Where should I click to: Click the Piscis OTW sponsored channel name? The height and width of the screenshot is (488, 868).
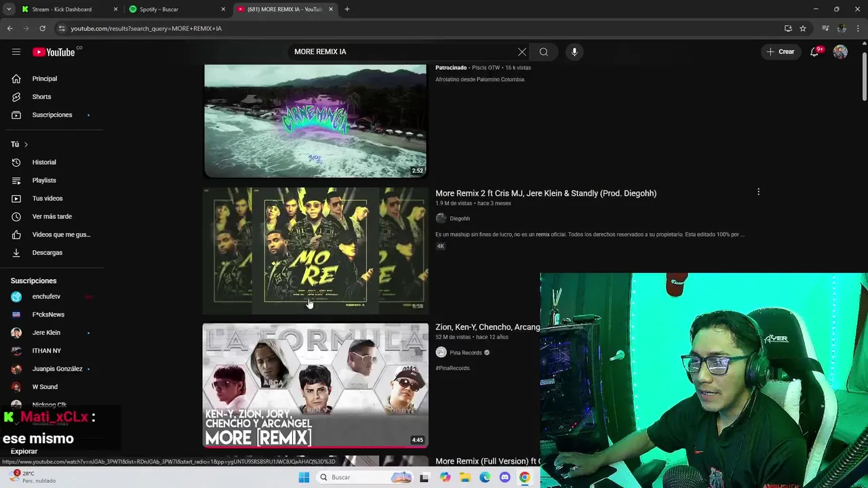[486, 68]
